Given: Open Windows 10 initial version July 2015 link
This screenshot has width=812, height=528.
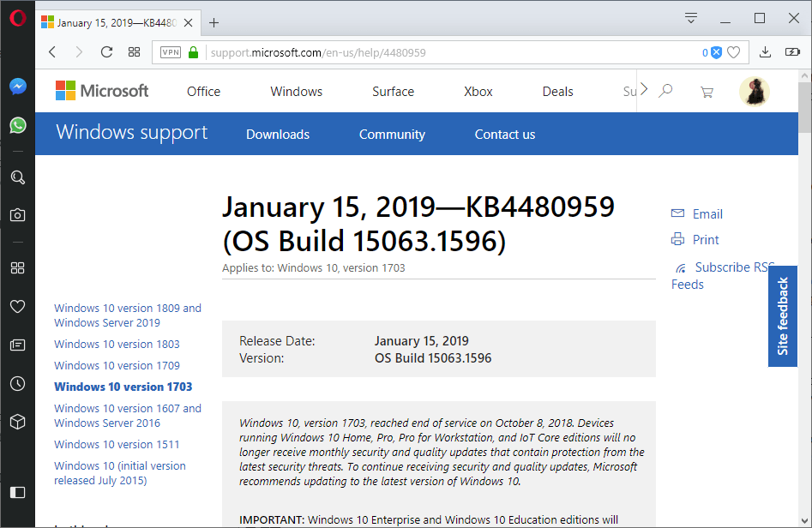Looking at the screenshot, I should [120, 473].
